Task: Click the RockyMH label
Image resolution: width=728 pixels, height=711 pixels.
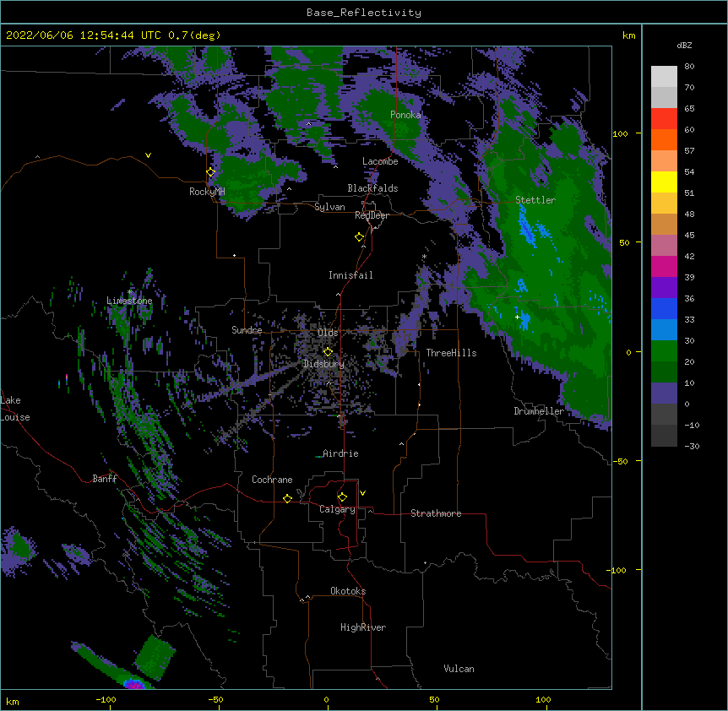Action: [207, 192]
